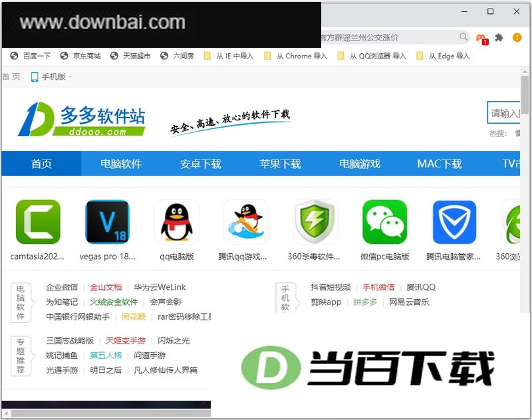Select the 苹果下载 navigation tab
The image size is (532, 420).
click(280, 163)
